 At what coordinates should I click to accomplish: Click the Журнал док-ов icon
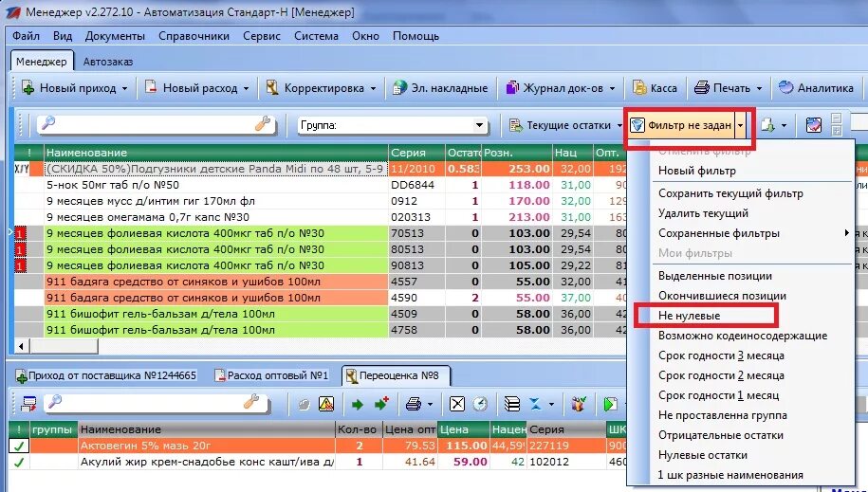[x=512, y=87]
